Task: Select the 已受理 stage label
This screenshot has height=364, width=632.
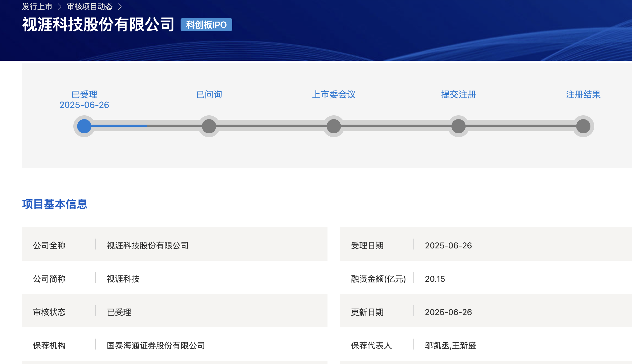Action: (x=84, y=94)
